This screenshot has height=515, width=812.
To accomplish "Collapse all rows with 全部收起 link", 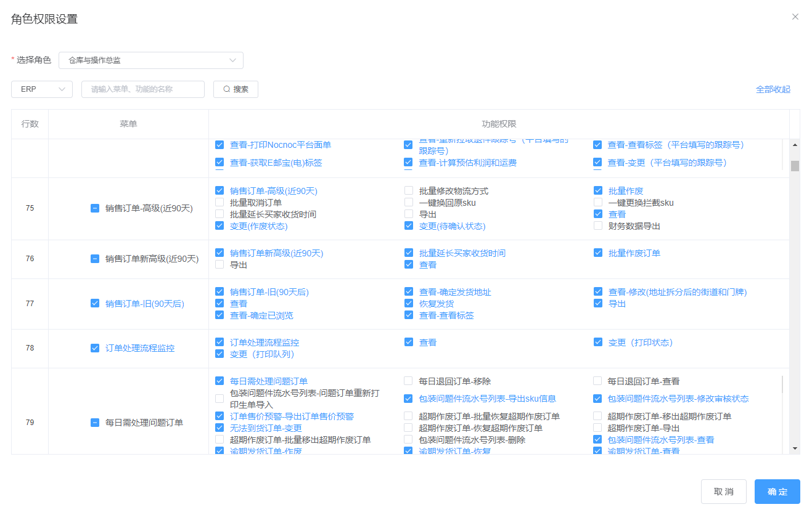I will pyautogui.click(x=773, y=89).
